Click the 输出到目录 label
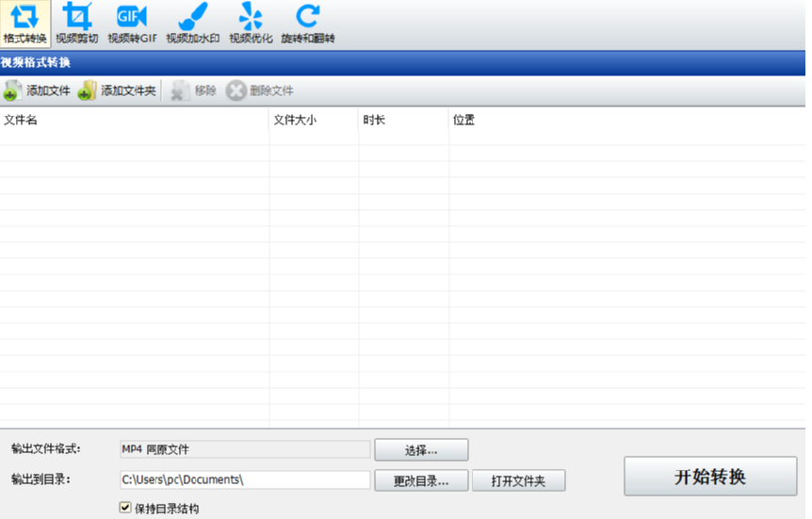This screenshot has width=812, height=519. [41, 479]
